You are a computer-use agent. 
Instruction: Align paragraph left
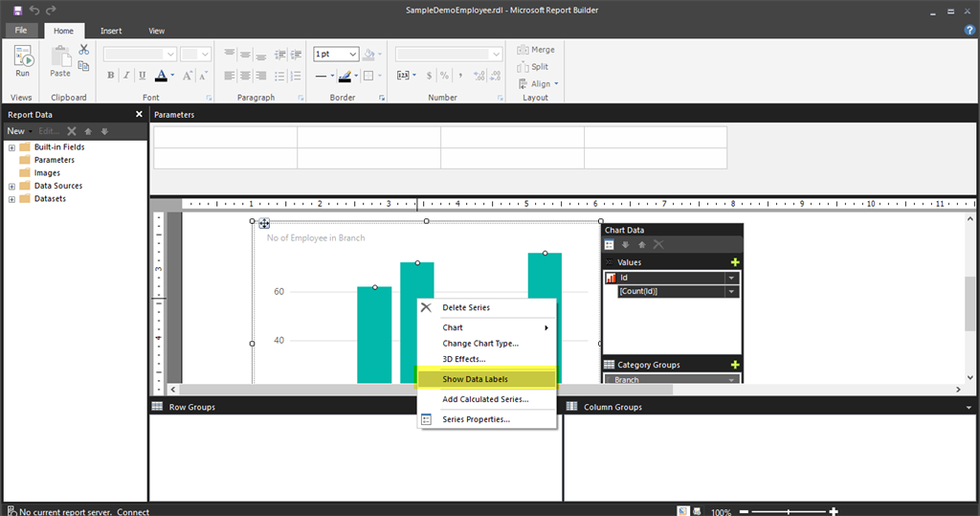pyautogui.click(x=230, y=76)
